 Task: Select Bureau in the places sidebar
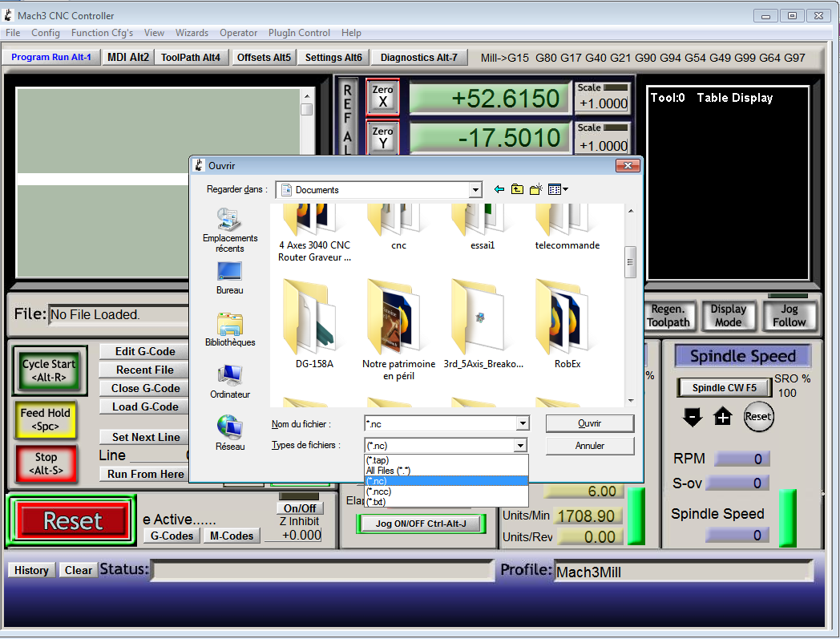230,278
